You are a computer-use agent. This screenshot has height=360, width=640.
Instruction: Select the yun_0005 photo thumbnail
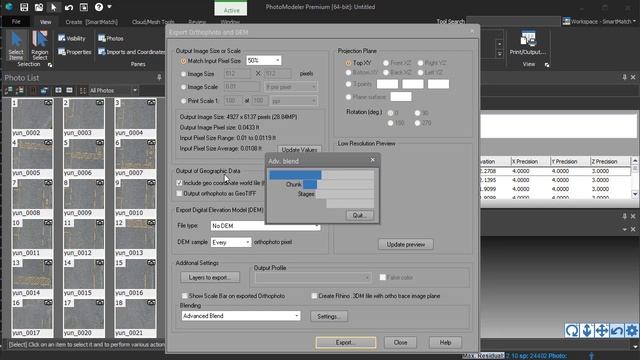point(32,158)
